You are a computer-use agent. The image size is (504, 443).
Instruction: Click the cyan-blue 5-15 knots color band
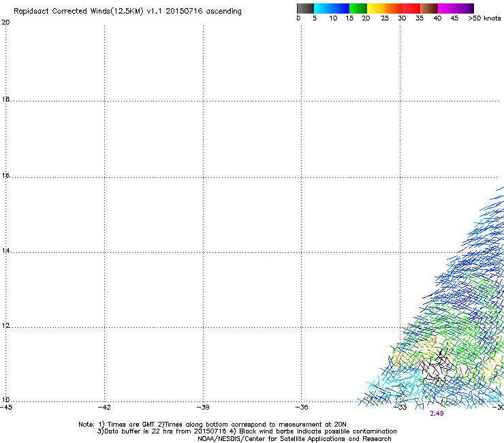(332, 8)
